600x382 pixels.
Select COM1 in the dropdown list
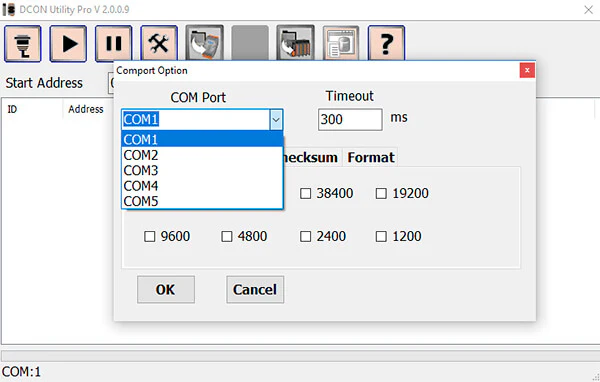[x=202, y=139]
